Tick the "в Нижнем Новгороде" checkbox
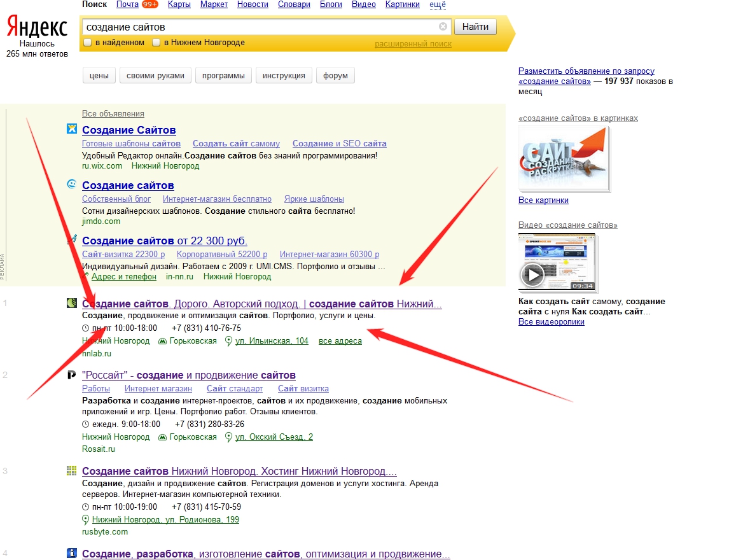729x560 pixels. [156, 43]
